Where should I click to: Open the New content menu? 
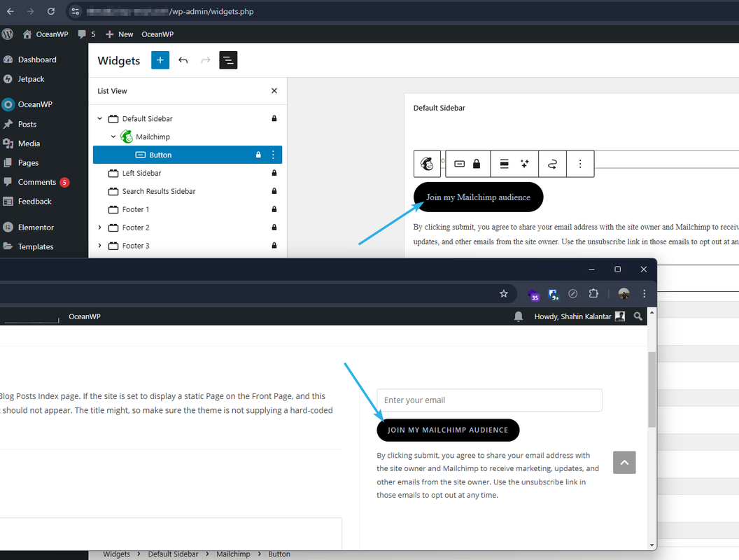(x=119, y=34)
